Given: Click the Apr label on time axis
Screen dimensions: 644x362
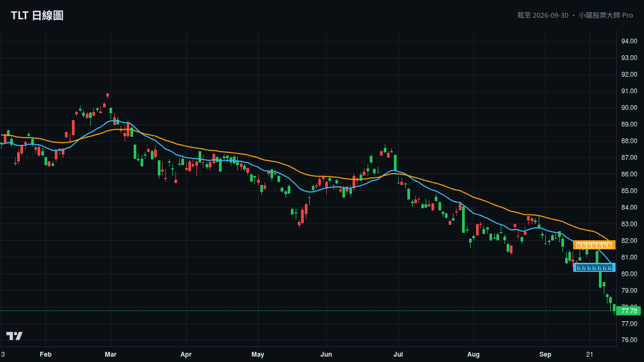Looking at the screenshot, I should click(x=186, y=354).
